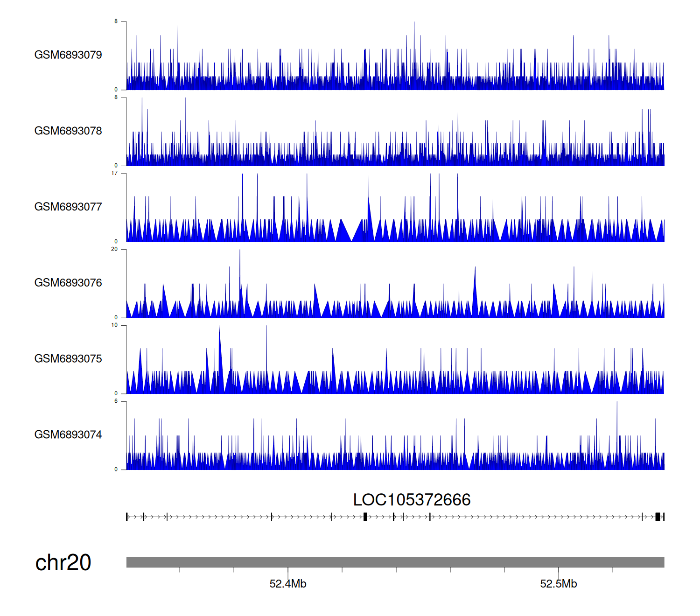This screenshot has width=700, height=616.
Task: Select the GSM6893076 sample label
Action: (x=68, y=283)
